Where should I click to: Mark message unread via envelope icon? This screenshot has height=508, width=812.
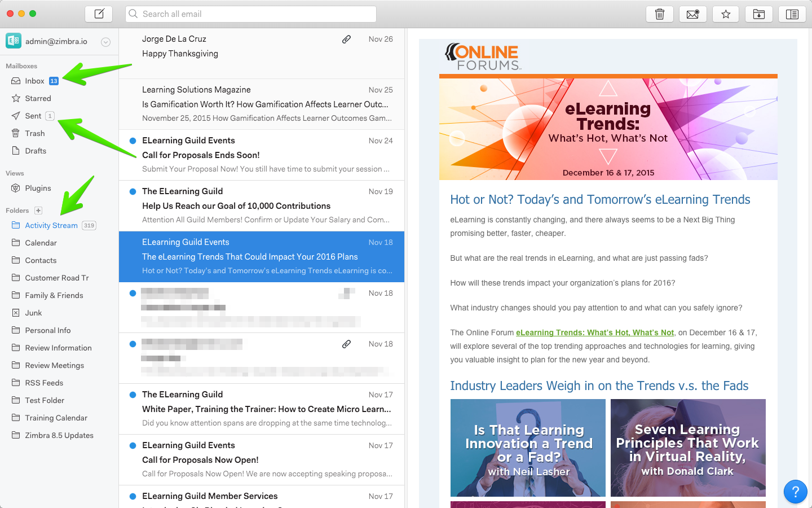coord(693,14)
